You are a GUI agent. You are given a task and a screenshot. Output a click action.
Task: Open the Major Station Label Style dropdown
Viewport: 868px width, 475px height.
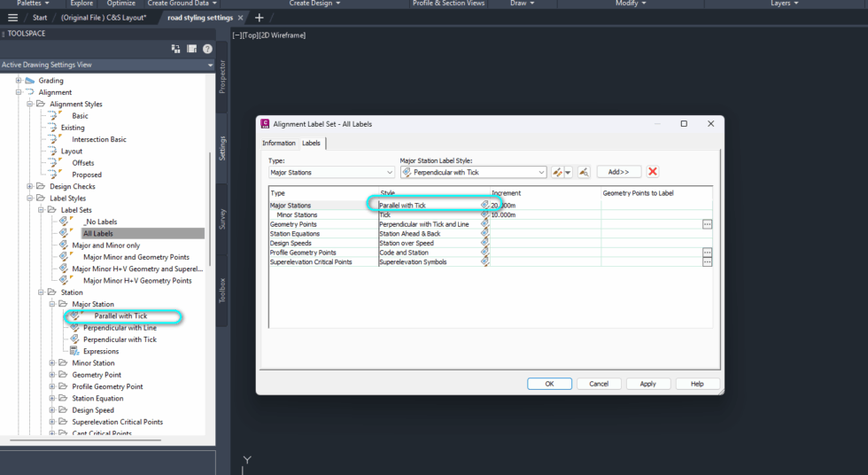473,172
